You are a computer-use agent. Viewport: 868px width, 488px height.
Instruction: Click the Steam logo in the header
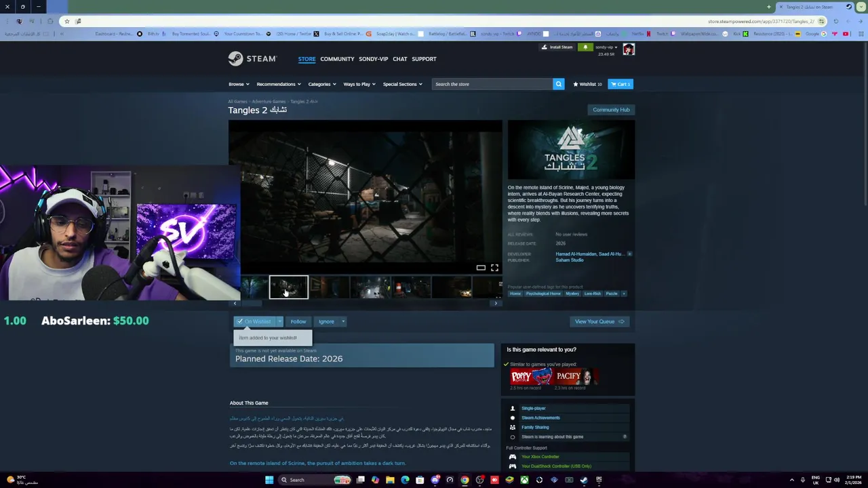pyautogui.click(x=252, y=59)
